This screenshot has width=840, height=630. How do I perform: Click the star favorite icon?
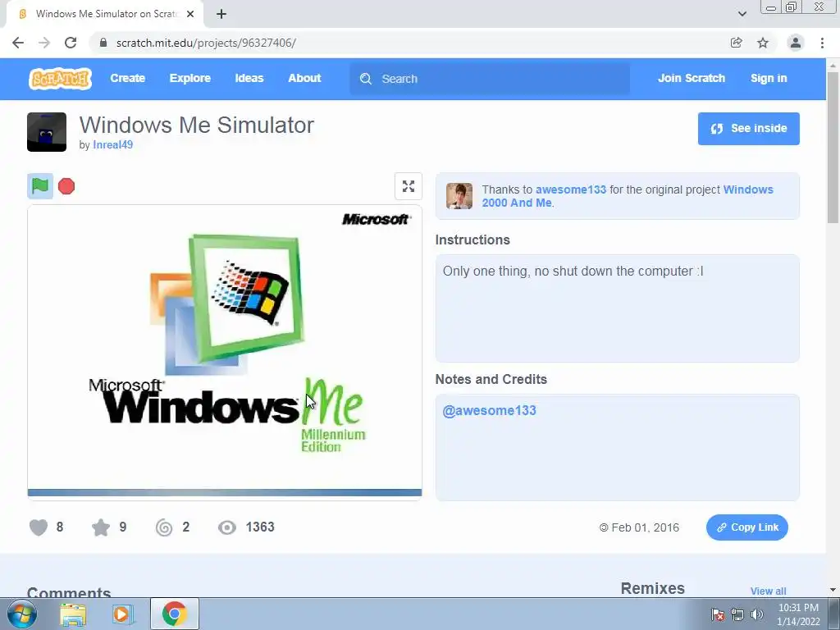[x=101, y=527]
